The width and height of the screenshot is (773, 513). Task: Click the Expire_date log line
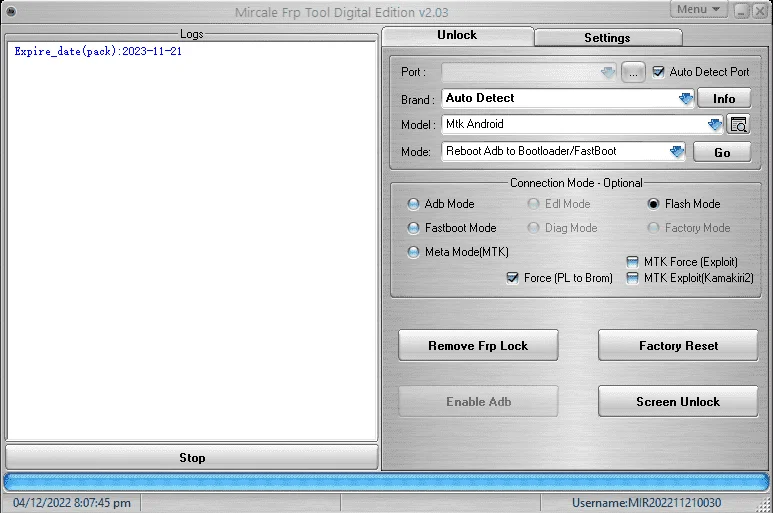click(98, 51)
